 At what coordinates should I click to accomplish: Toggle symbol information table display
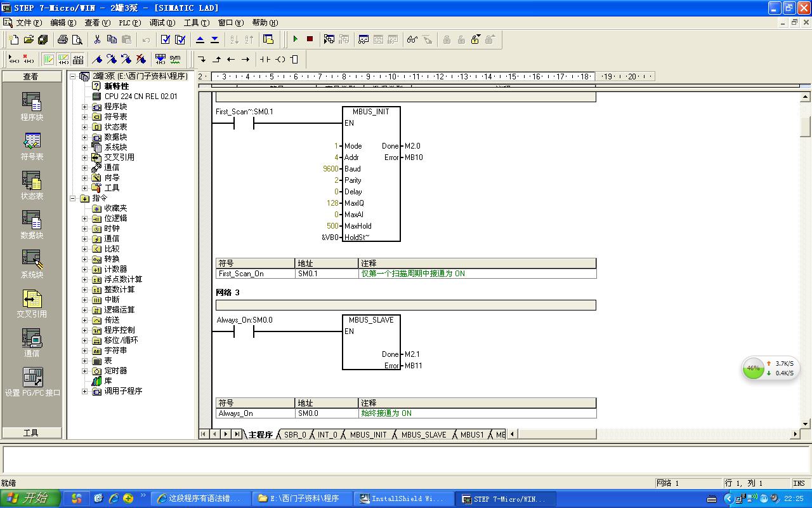[78, 59]
